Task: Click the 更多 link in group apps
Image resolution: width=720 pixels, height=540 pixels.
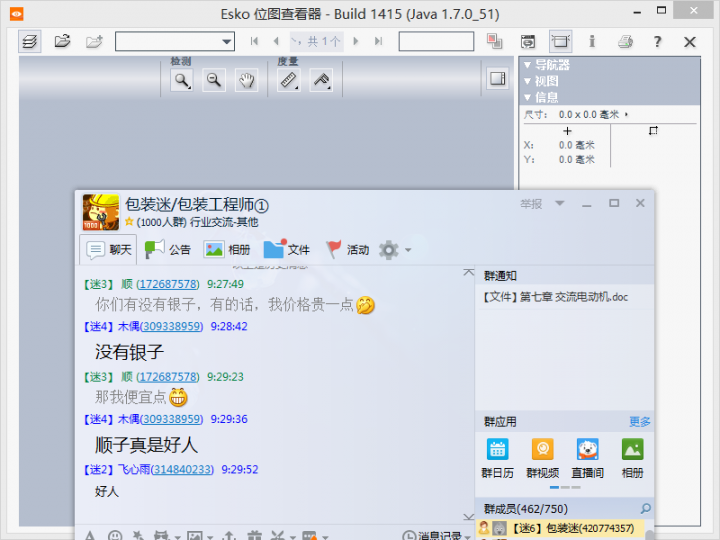Action: (x=639, y=421)
